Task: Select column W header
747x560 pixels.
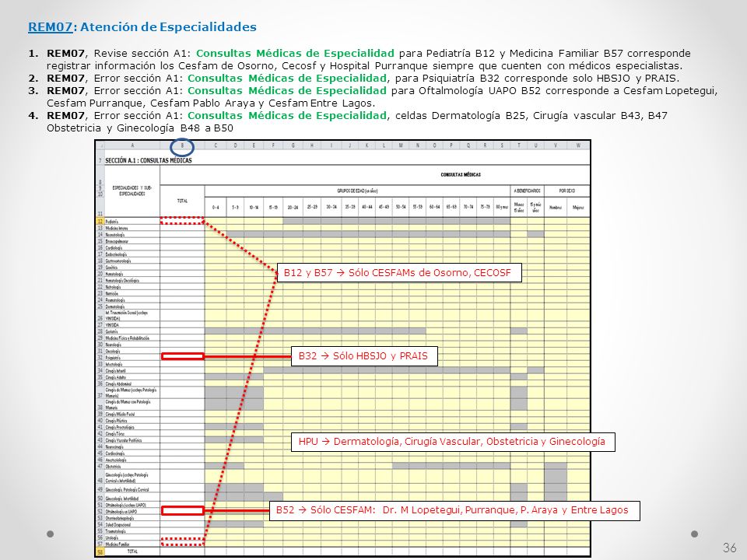Action: click(578, 145)
